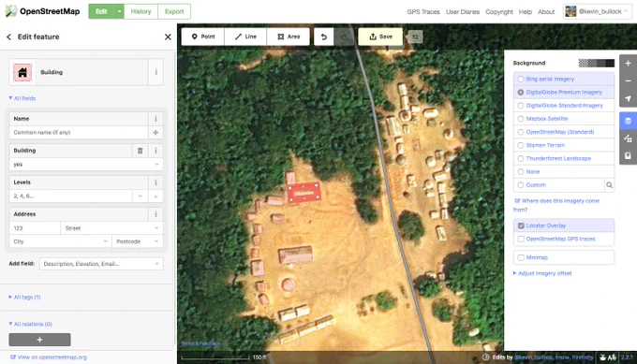Show info for the Levels field
Screen dimensions: 637x364
156,182
